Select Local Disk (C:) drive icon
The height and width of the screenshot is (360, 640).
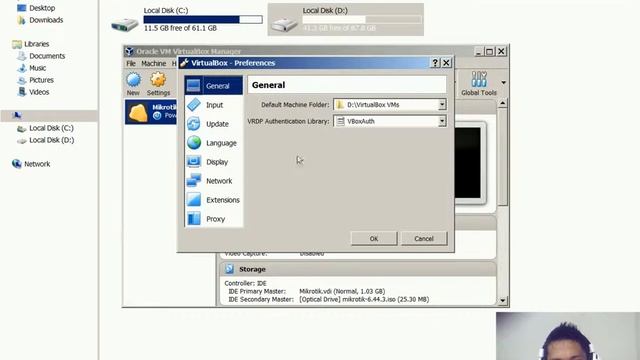125,24
